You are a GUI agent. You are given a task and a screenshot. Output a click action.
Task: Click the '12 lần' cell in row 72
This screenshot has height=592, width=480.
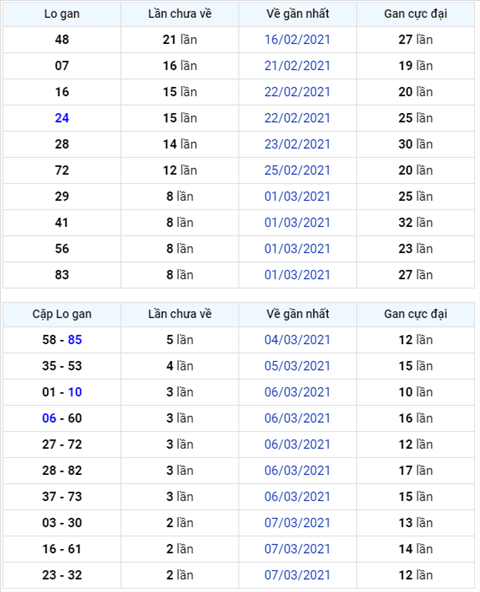(x=180, y=170)
